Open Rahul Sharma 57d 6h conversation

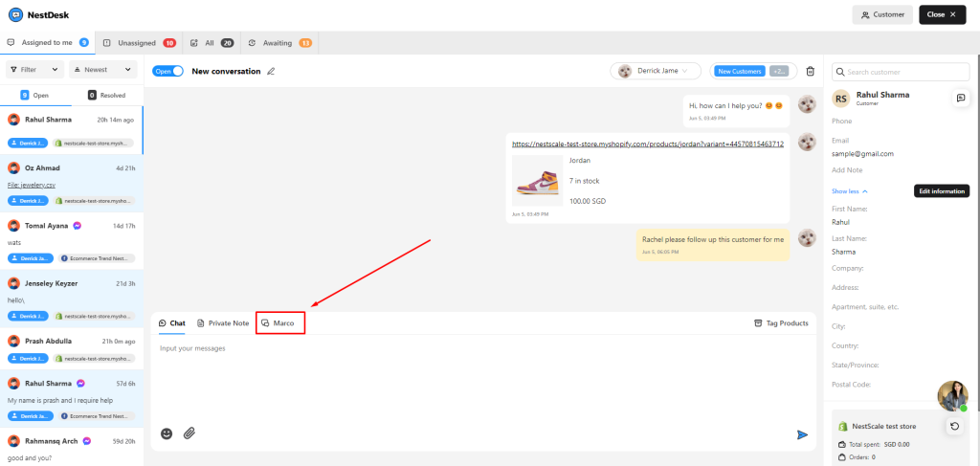(x=71, y=399)
